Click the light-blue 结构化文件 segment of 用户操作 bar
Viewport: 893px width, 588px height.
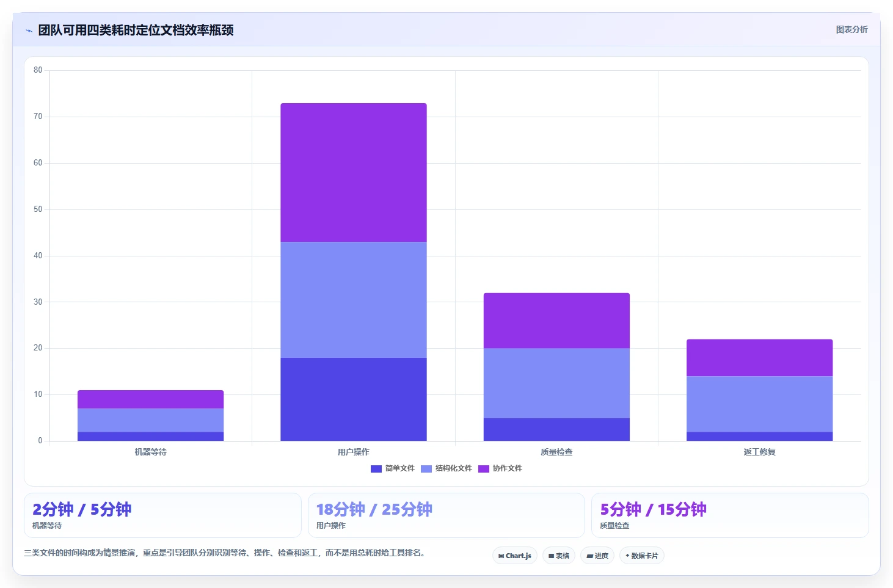354,300
